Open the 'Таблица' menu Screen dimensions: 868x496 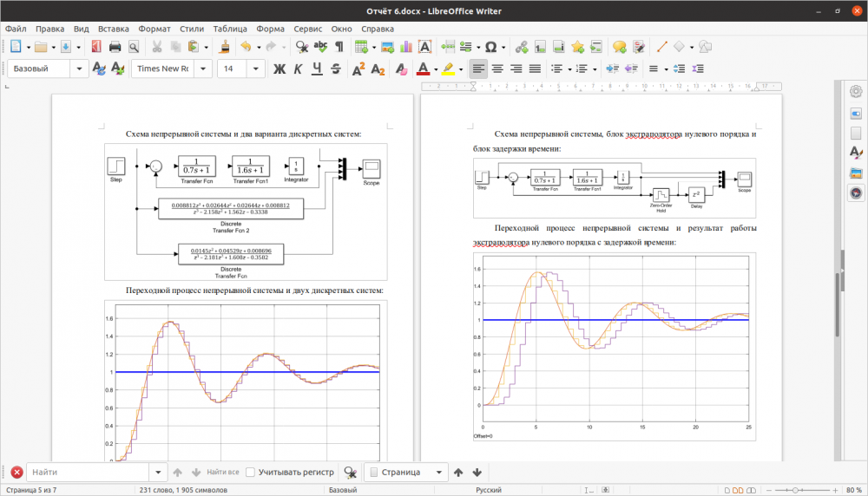229,29
